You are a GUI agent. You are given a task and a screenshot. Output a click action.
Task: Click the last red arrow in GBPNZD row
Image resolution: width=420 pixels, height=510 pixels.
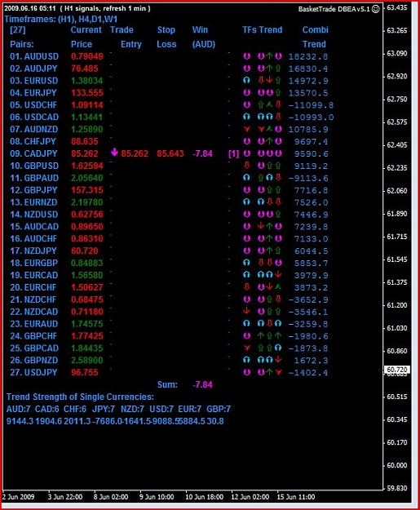click(x=278, y=360)
